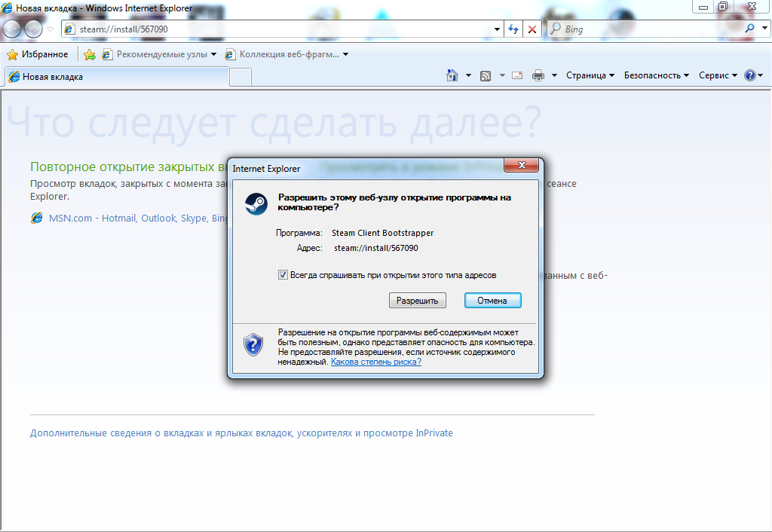Open the Безопасность menu

coord(657,75)
